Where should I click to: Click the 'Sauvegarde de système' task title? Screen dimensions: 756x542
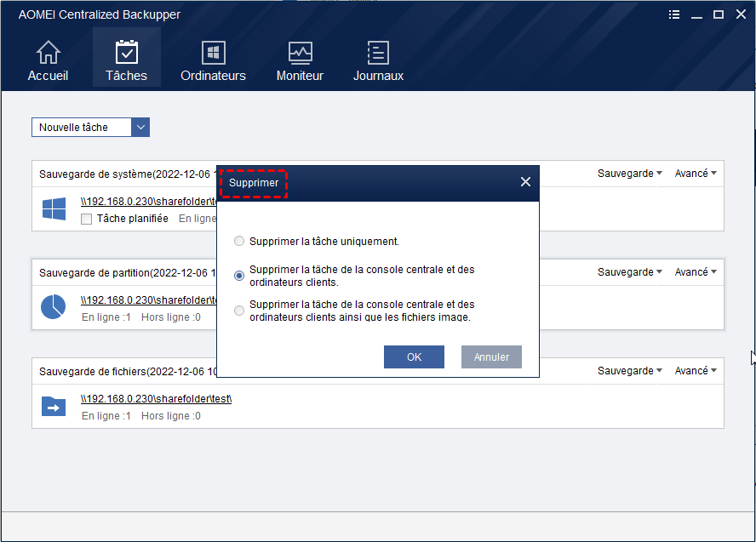pyautogui.click(x=128, y=174)
